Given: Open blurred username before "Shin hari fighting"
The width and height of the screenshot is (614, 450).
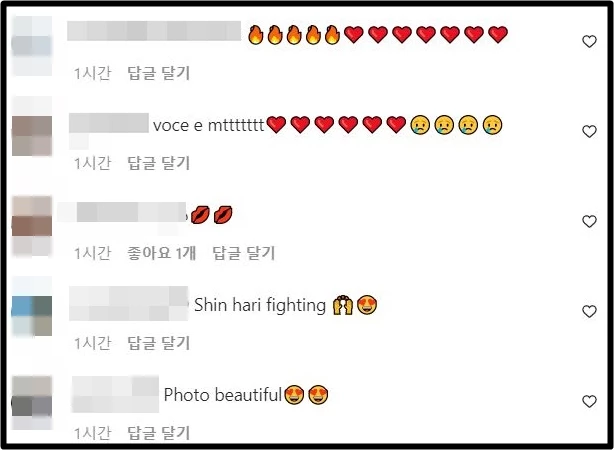Looking at the screenshot, I should click(129, 304).
